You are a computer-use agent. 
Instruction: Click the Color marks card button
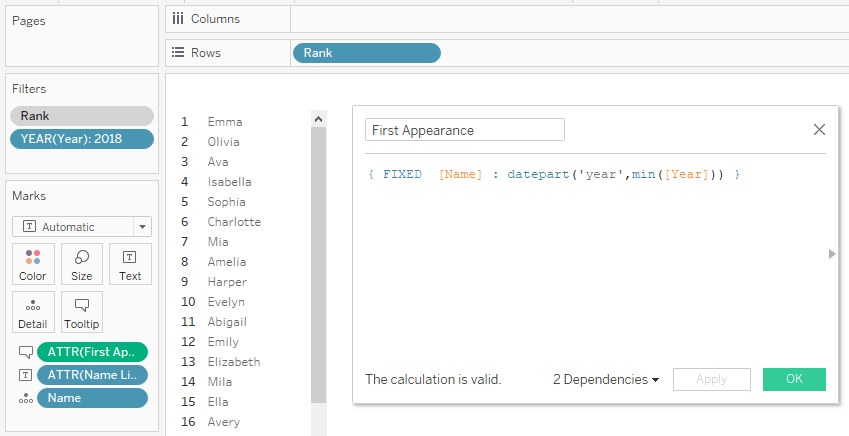tap(33, 264)
